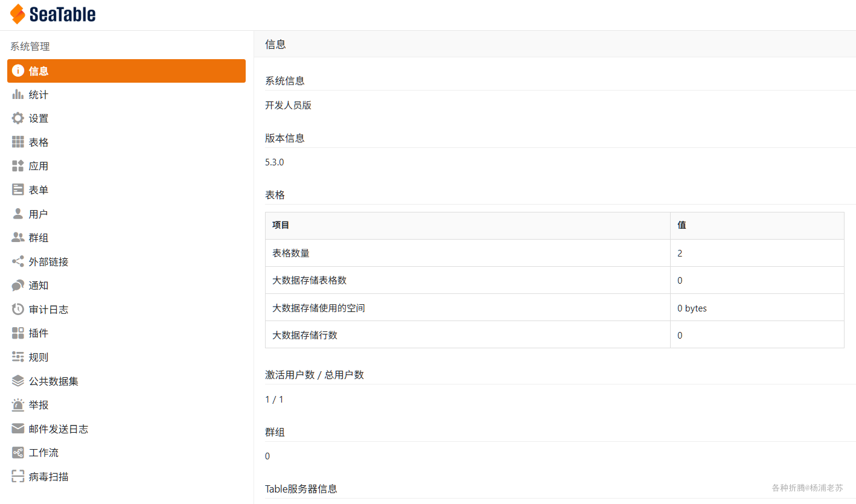Select the 插件 plugin icon
Screen dimensions: 856x504
18,333
